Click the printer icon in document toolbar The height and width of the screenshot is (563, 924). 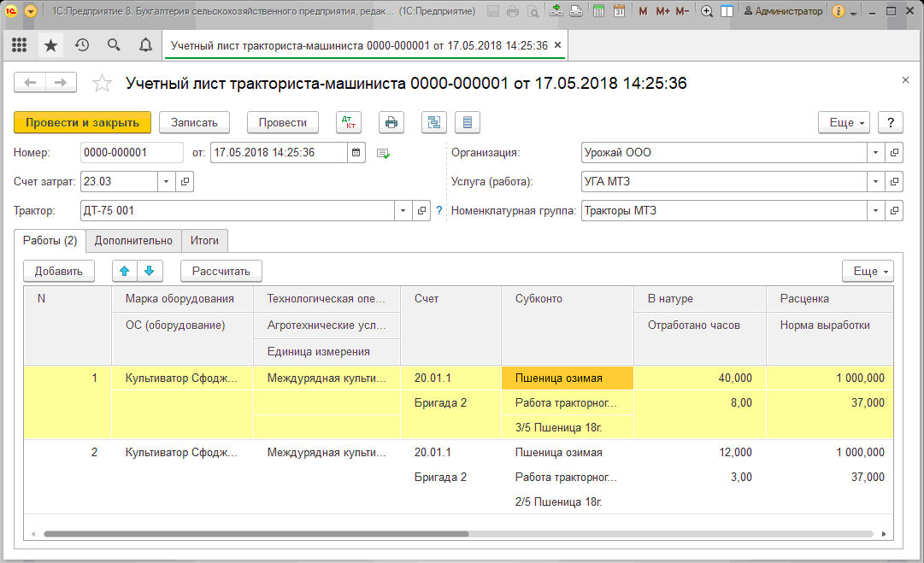391,122
